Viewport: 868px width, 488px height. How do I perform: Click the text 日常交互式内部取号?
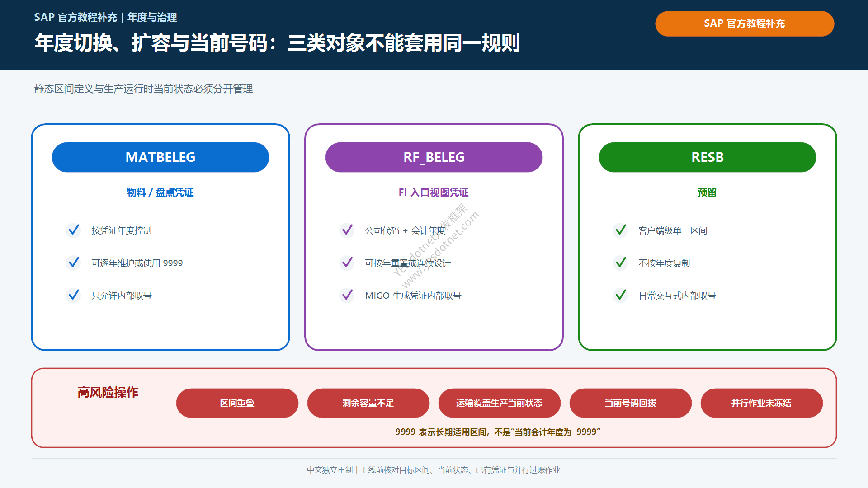[x=677, y=296]
